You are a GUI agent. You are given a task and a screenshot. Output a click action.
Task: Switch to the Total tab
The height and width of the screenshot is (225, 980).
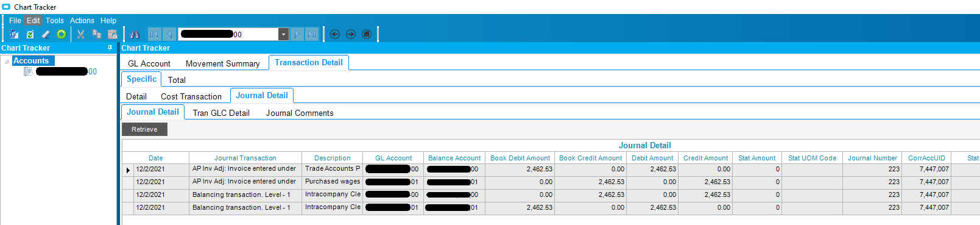[x=177, y=80]
